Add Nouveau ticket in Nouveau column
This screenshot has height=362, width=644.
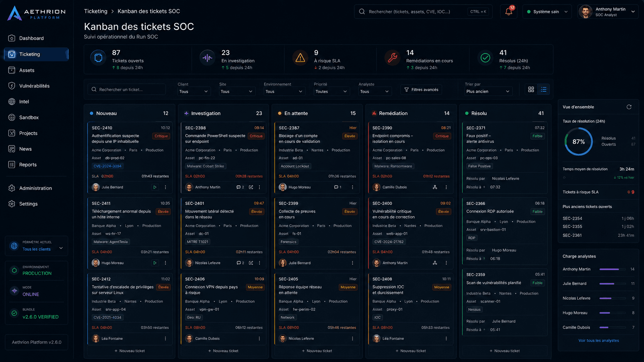coord(130,351)
